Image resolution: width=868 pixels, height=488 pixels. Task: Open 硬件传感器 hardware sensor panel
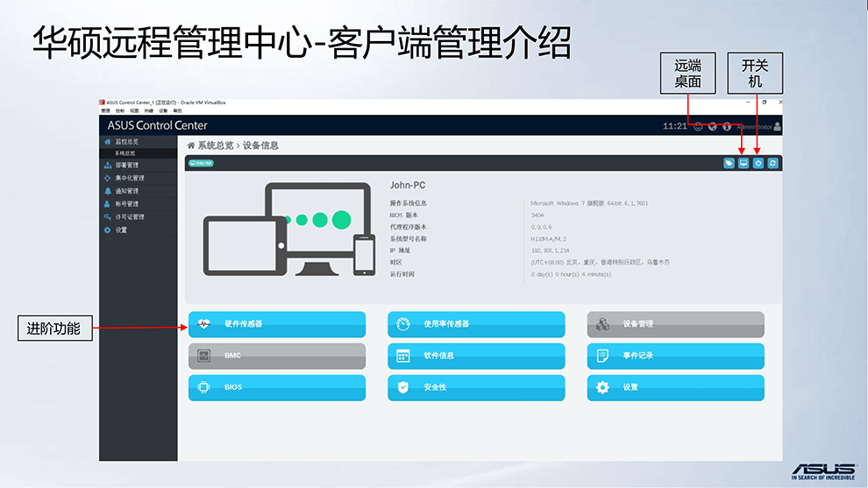[x=277, y=324]
